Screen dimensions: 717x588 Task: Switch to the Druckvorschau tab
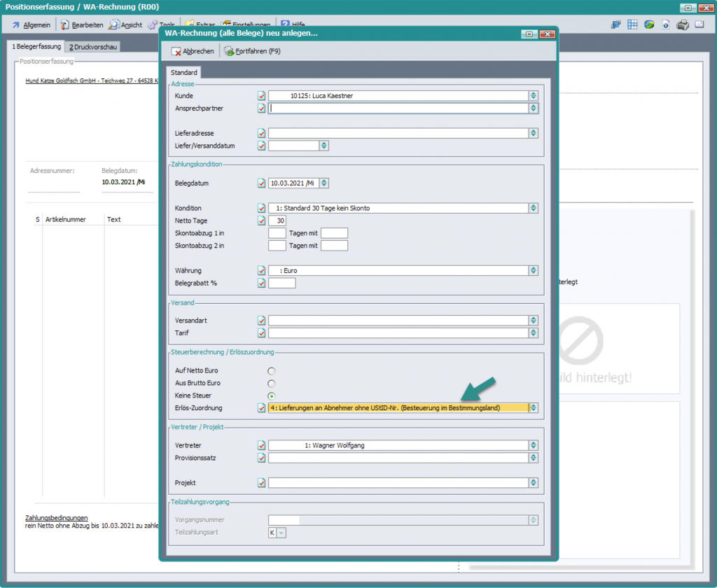pyautogui.click(x=92, y=47)
